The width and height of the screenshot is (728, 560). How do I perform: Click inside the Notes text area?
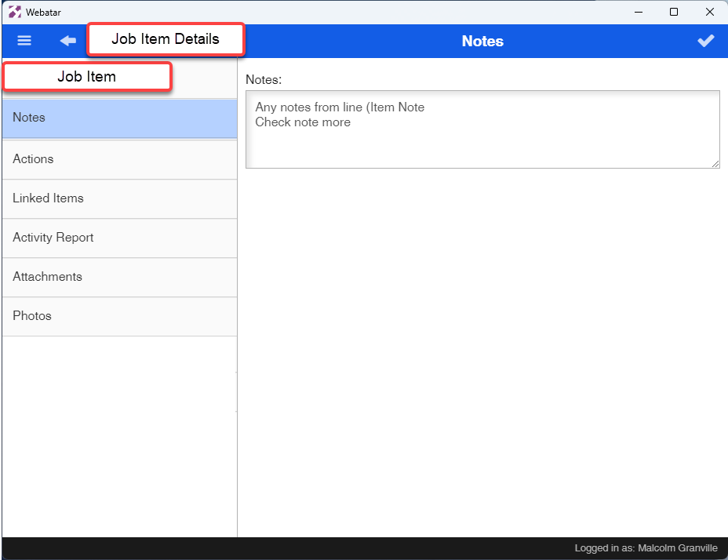point(482,129)
